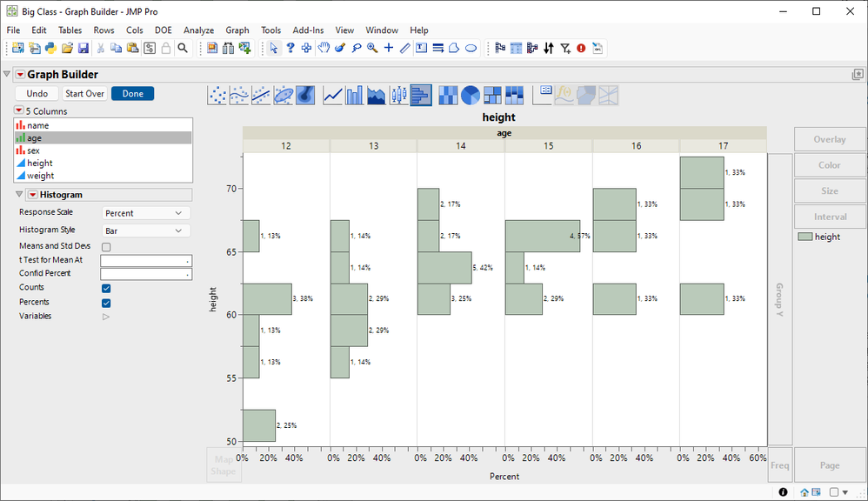Click the magnifier zoom tool in toolbar
Viewport: 868px width, 501px height.
[372, 48]
